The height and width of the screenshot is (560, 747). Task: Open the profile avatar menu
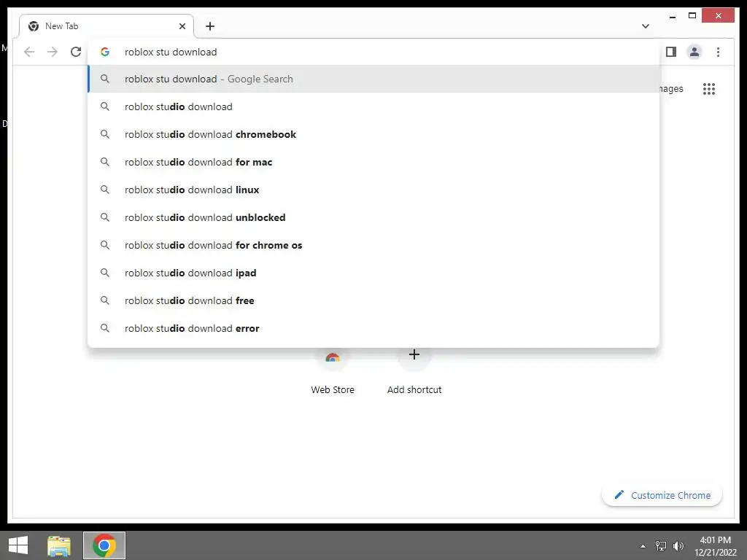pyautogui.click(x=694, y=52)
